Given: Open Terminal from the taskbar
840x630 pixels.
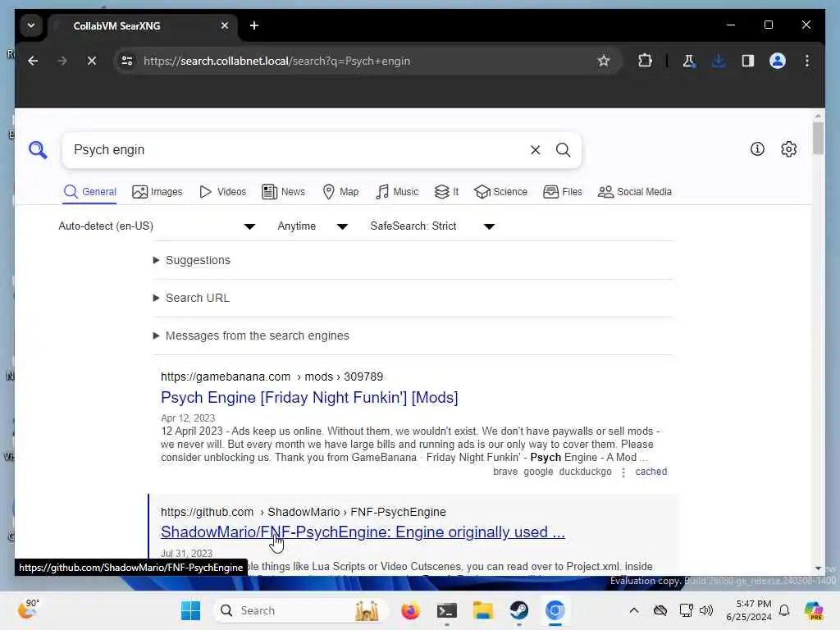Looking at the screenshot, I should coord(446,610).
